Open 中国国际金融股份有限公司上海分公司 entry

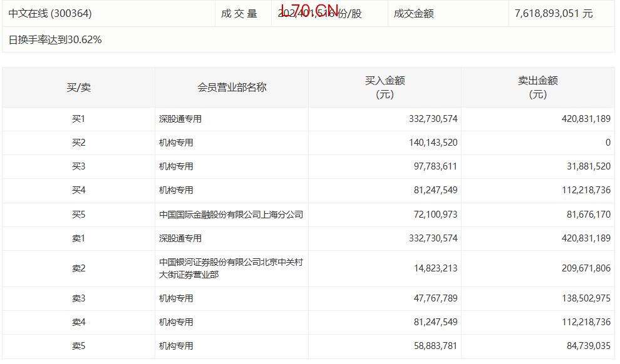tap(231, 215)
